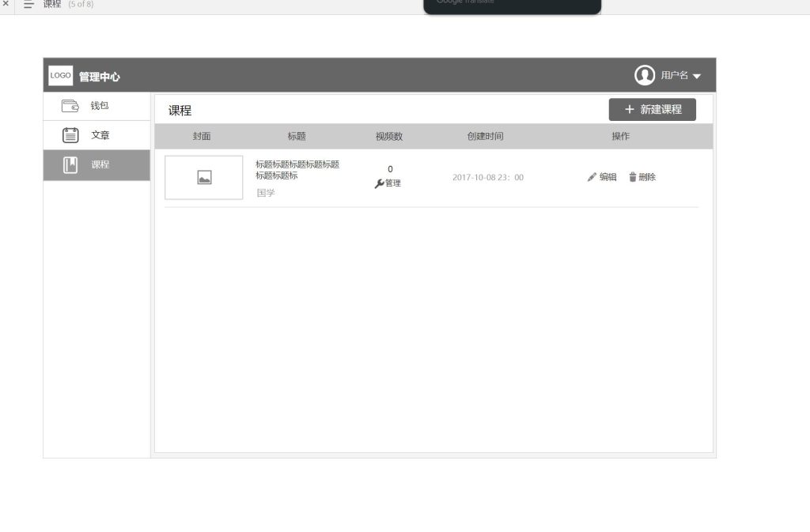Click the clipboard icon beside 文章
810x532 pixels.
pyautogui.click(x=69, y=135)
